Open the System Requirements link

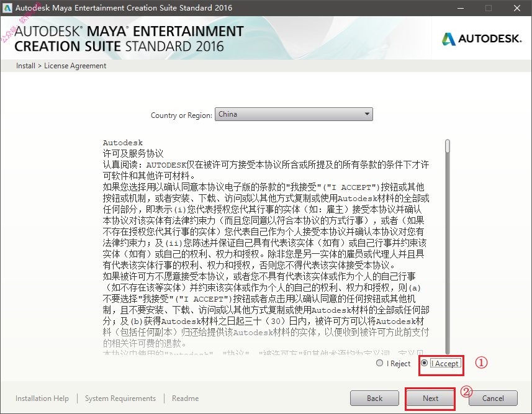coord(120,398)
